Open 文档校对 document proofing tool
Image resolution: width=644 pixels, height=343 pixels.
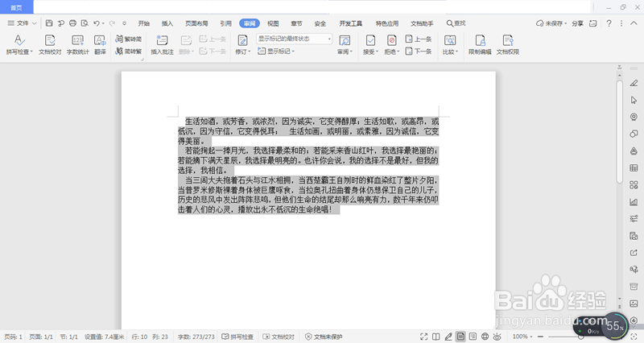click(50, 44)
